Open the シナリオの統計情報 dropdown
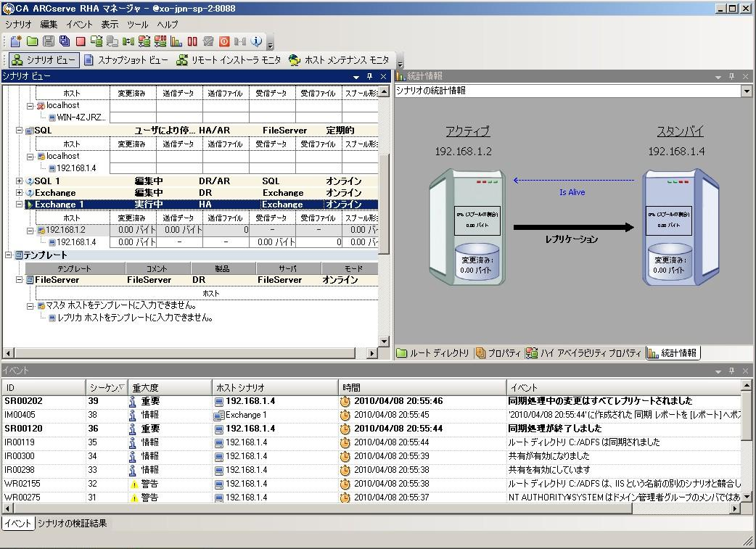The image size is (756, 549). [x=747, y=91]
